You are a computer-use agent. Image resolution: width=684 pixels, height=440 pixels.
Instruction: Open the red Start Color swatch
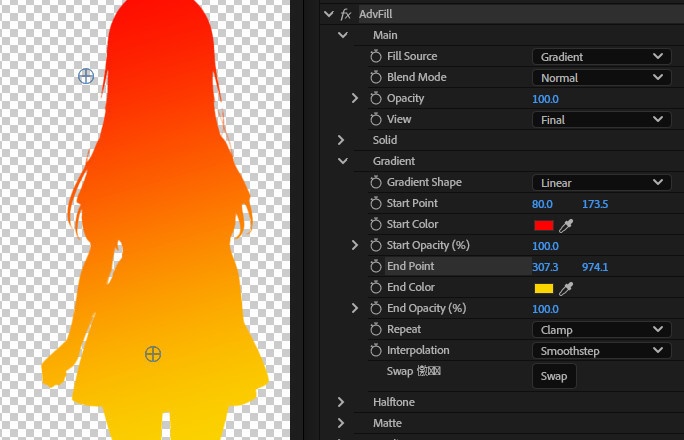tap(544, 225)
